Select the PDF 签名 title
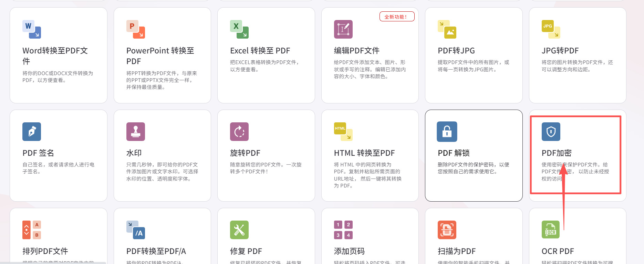644x264 pixels. click(x=38, y=153)
